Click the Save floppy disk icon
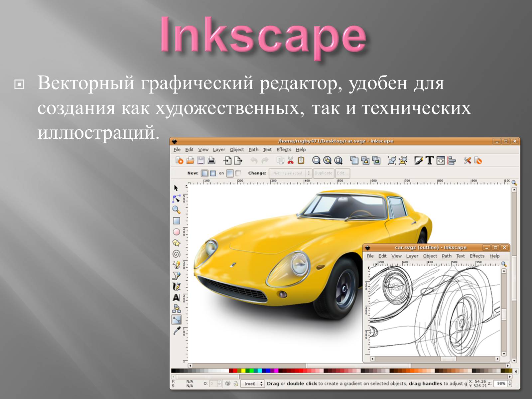Screen dimensions: 532x399 click(x=201, y=161)
